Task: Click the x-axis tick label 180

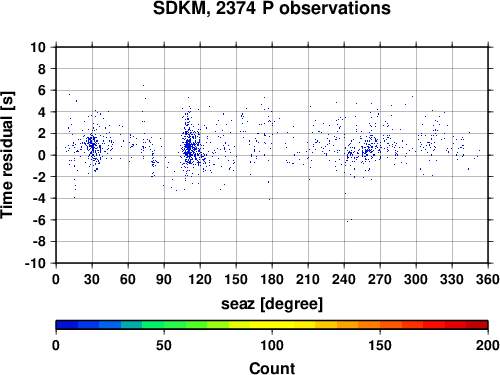Action: [x=272, y=279]
